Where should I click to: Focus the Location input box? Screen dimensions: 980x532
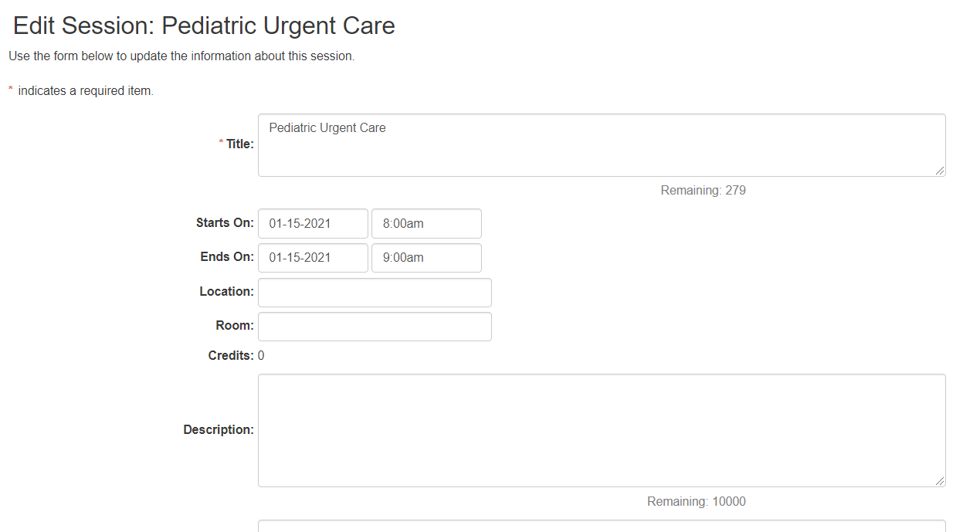tap(375, 293)
